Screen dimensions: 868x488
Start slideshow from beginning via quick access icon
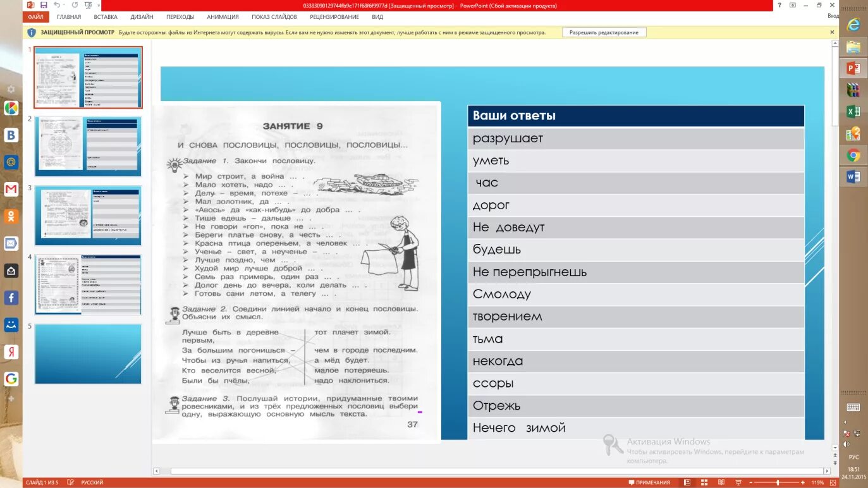point(89,5)
